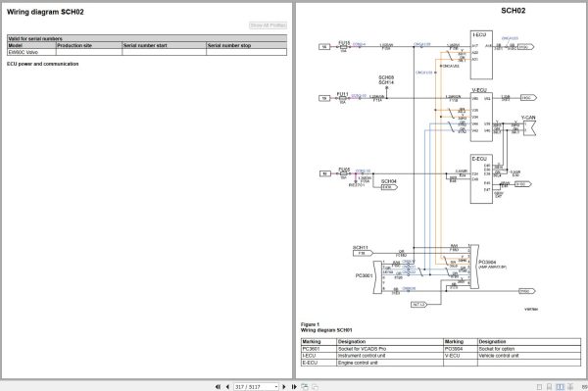Click the Wiring diagram SCH02 heading
The image size is (588, 391).
click(45, 12)
